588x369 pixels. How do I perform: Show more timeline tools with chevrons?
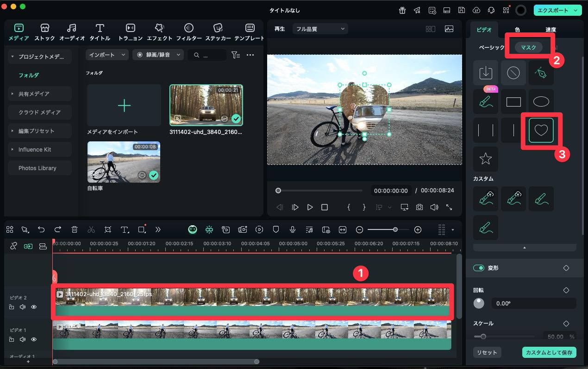coord(158,229)
